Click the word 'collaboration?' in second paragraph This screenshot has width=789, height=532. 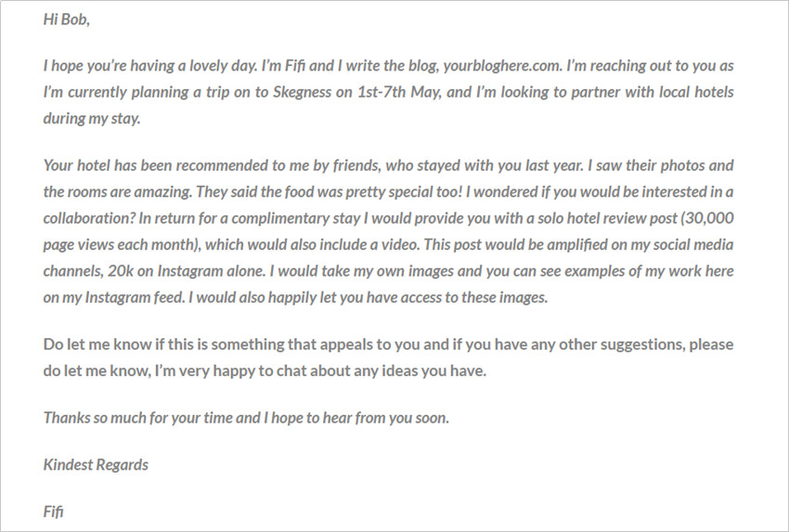pyautogui.click(x=89, y=218)
